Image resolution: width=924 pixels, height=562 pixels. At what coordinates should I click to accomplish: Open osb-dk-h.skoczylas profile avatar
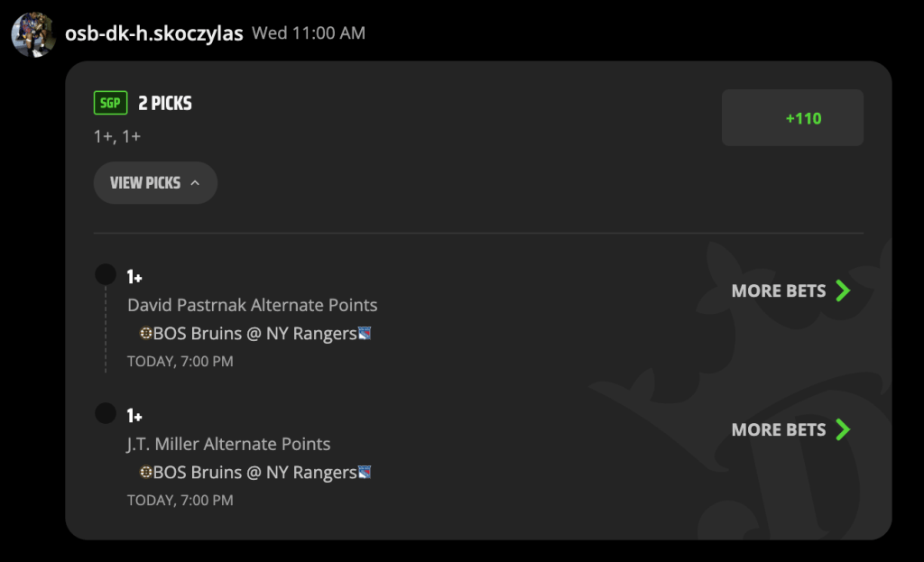(33, 35)
